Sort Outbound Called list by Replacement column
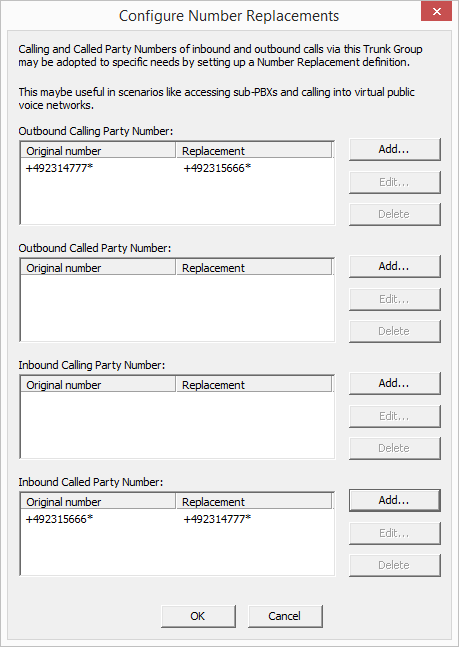Viewport: 459px width, 647px height. click(254, 268)
